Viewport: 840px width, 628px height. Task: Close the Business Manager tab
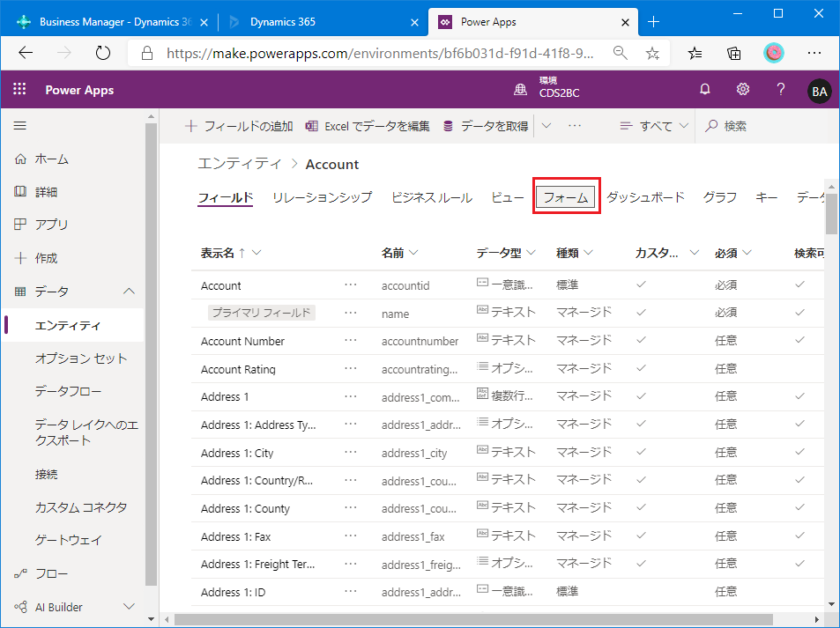coord(204,22)
